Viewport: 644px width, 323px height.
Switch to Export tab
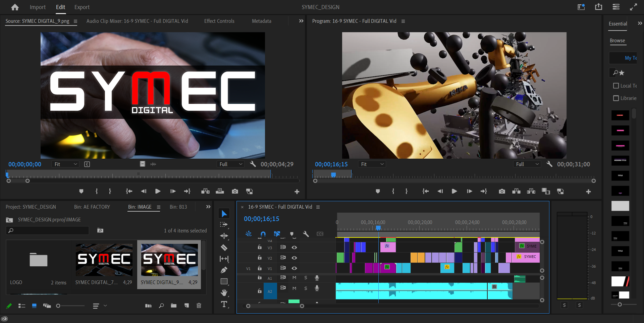click(x=82, y=7)
